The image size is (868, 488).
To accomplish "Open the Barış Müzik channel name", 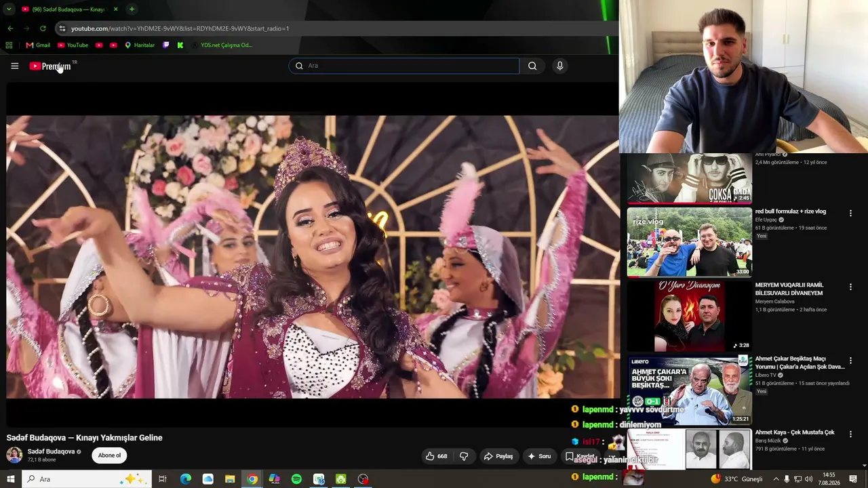I will pyautogui.click(x=769, y=441).
